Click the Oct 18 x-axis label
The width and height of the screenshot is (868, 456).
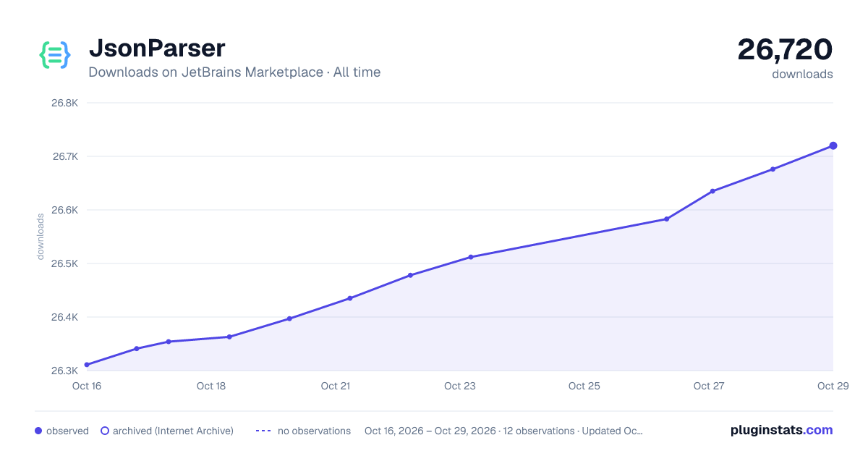pyautogui.click(x=211, y=386)
